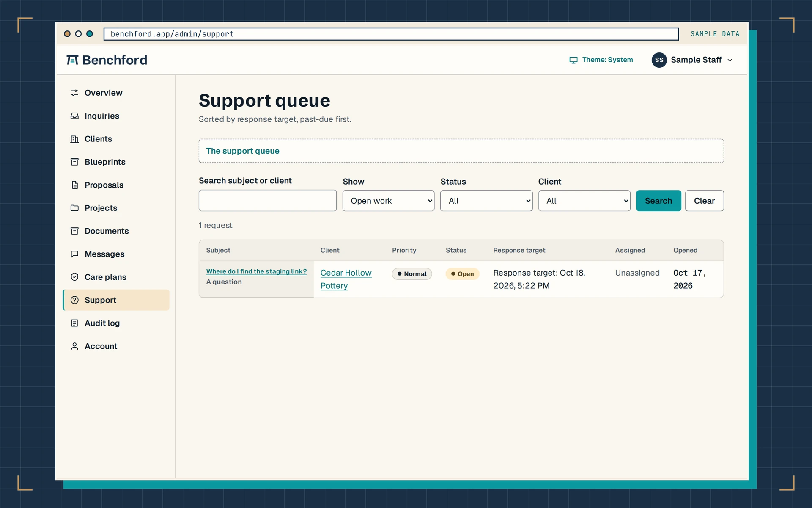This screenshot has height=508, width=812.
Task: Expand The support queue help panel
Action: (x=461, y=151)
